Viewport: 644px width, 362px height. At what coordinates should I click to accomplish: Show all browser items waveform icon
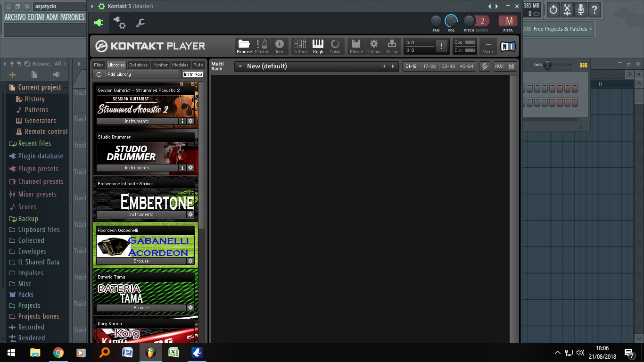13,74
